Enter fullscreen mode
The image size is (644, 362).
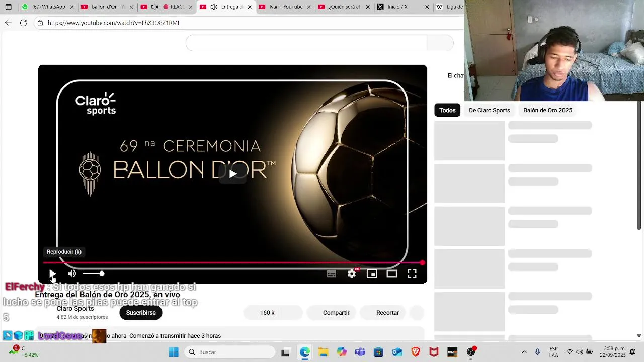412,274
